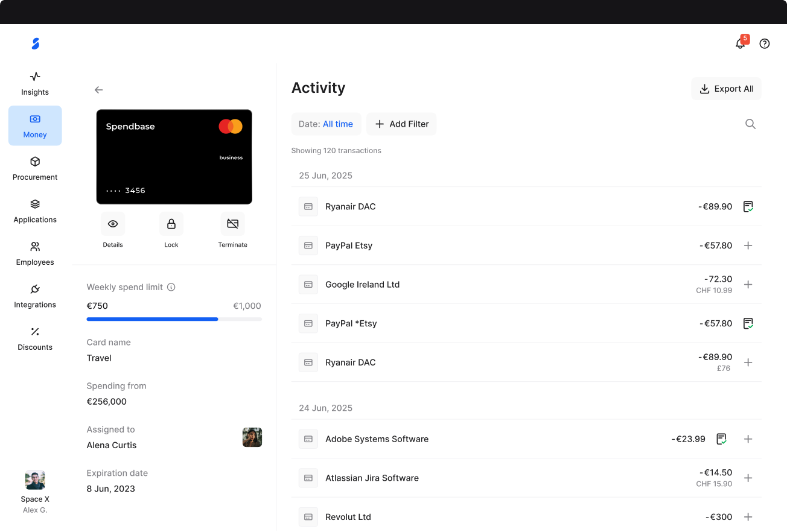This screenshot has width=787, height=532.
Task: Click card icon beside Google Ireland Ltd
Action: click(x=308, y=284)
